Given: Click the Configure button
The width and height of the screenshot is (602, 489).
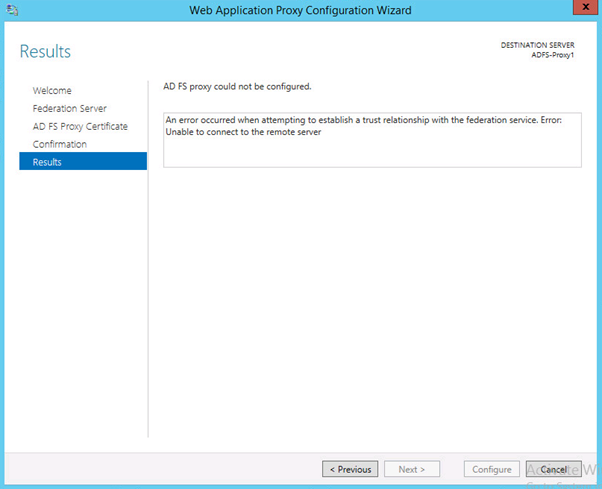Looking at the screenshot, I should point(492,469).
